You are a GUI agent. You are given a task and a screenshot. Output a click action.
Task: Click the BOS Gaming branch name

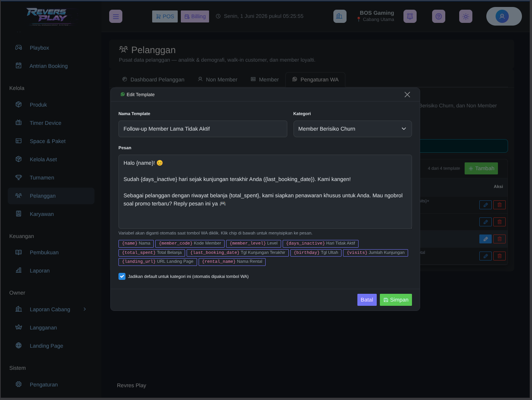(377, 13)
